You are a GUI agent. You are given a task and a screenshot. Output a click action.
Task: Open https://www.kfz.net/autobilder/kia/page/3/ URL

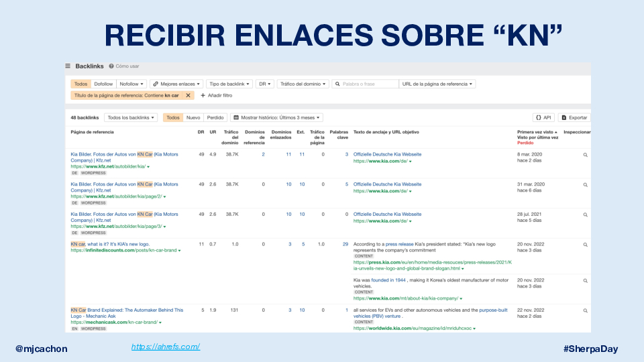(x=116, y=227)
